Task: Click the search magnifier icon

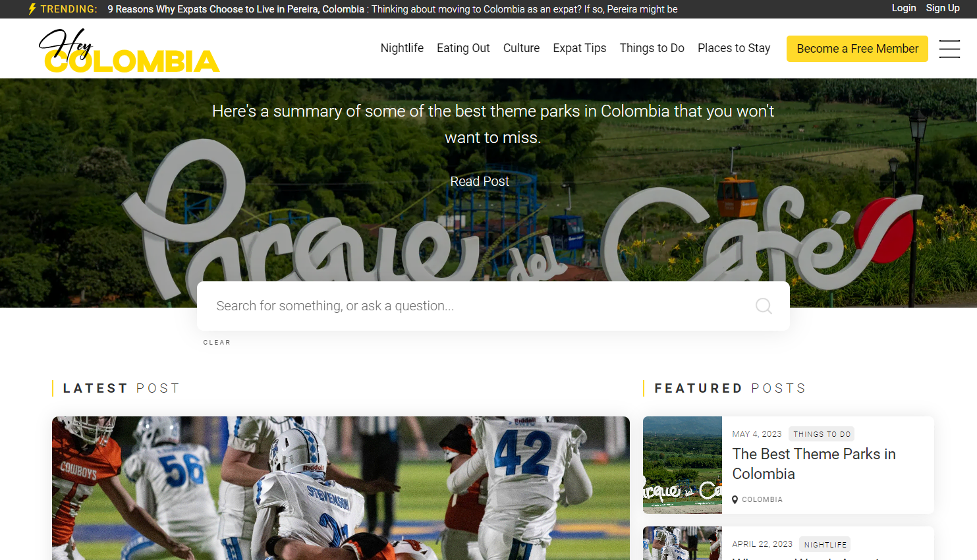Action: point(764,306)
